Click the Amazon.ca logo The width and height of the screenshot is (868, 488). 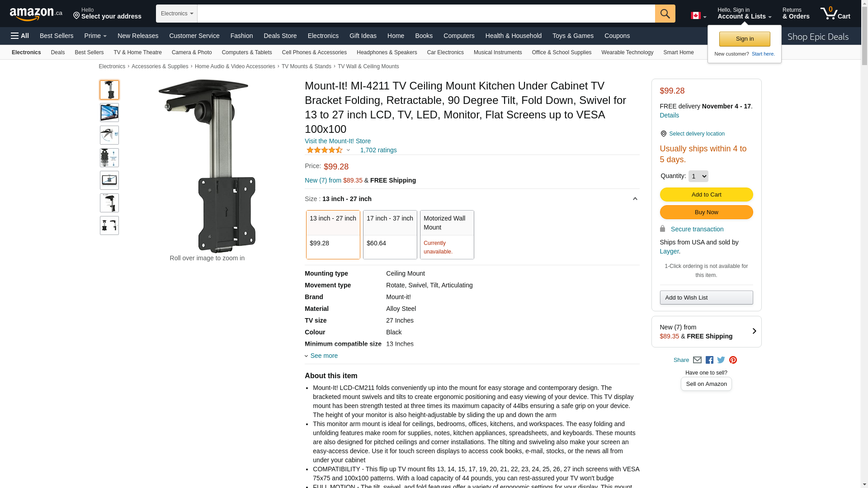(x=36, y=14)
